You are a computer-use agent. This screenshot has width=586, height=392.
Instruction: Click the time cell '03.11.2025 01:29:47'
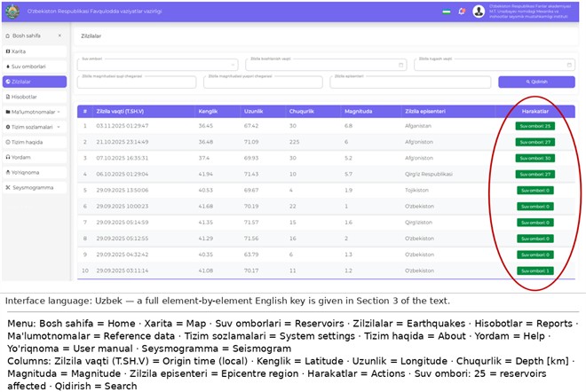click(123, 126)
